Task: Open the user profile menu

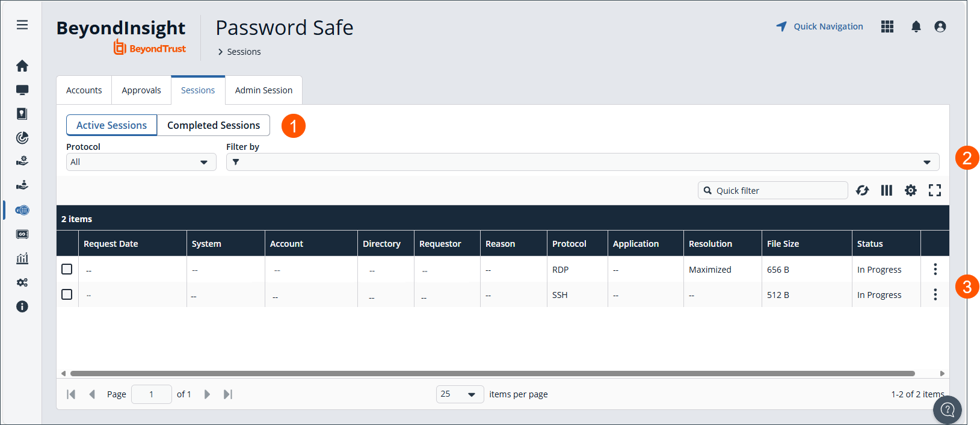Action: (x=940, y=26)
